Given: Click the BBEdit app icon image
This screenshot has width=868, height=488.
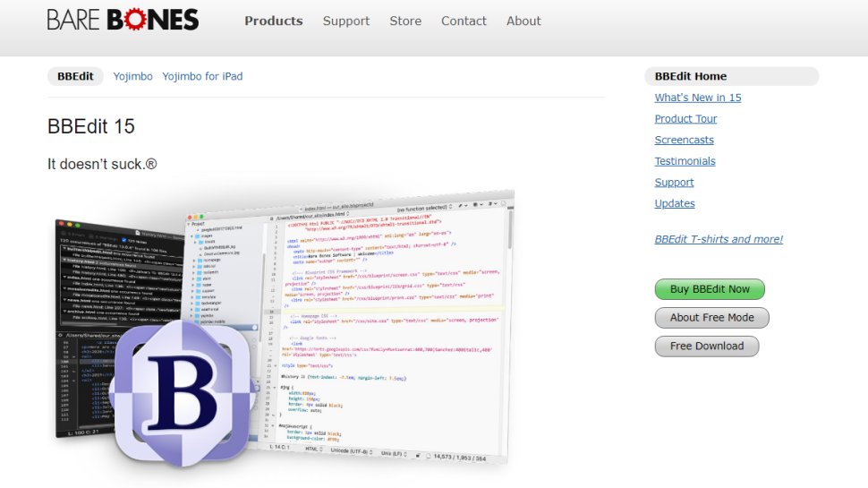Looking at the screenshot, I should [183, 391].
